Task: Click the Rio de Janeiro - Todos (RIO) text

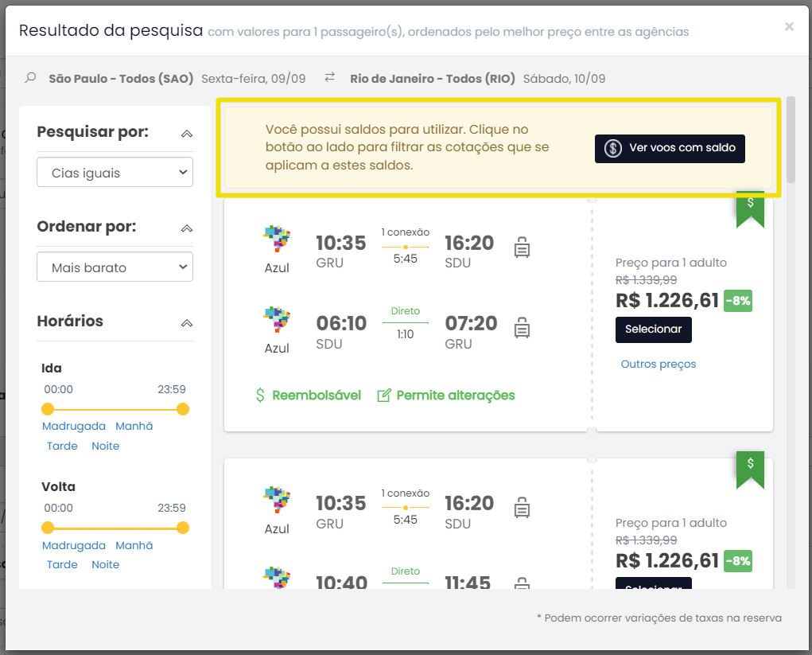Action: point(433,79)
